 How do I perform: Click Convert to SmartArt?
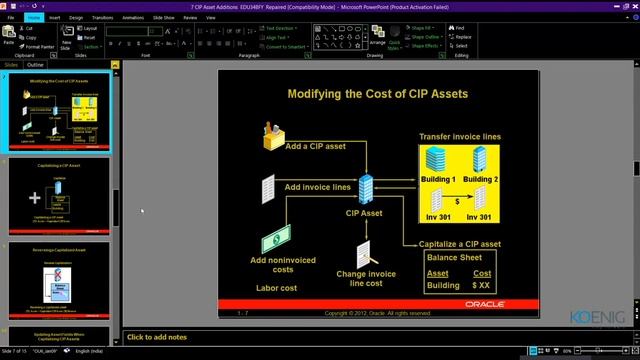(284, 47)
